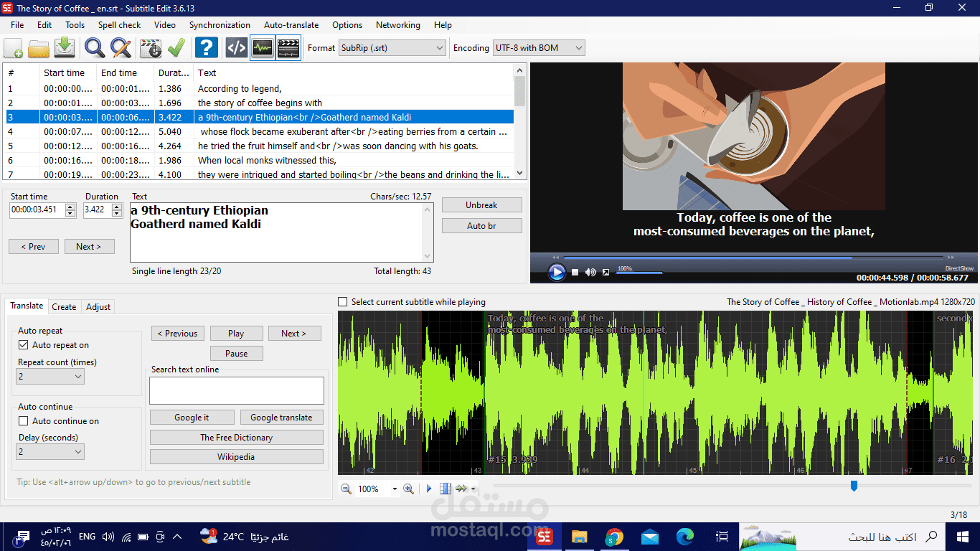Disable the Auto repeat on checkbox
Screen dimensions: 980x551
point(24,345)
